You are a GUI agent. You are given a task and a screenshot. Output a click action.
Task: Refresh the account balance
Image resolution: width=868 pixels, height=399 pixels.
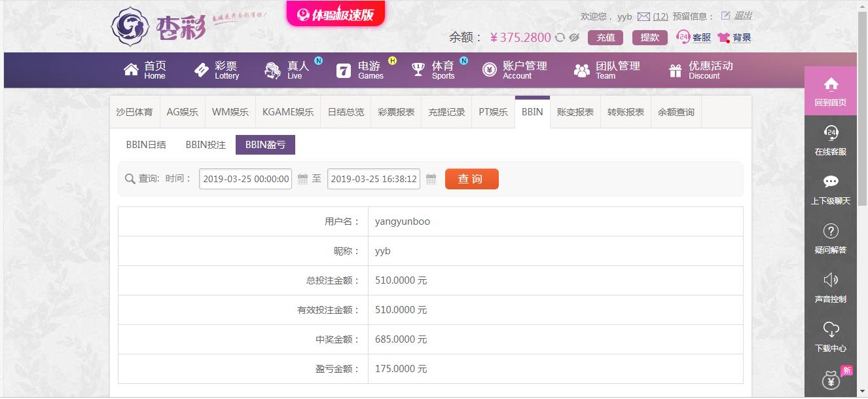pos(559,37)
